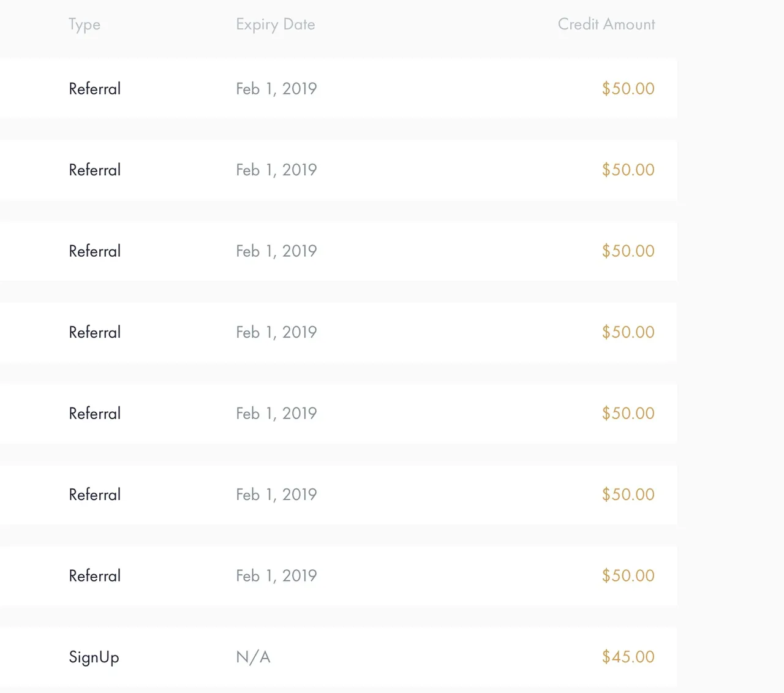The height and width of the screenshot is (693, 784).
Task: Select the fifth Referral row label
Action: (95, 414)
